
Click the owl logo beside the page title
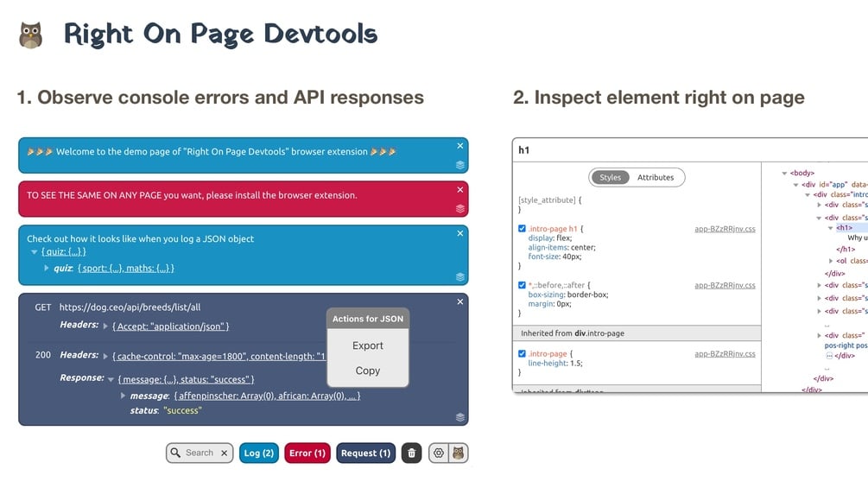pos(30,35)
